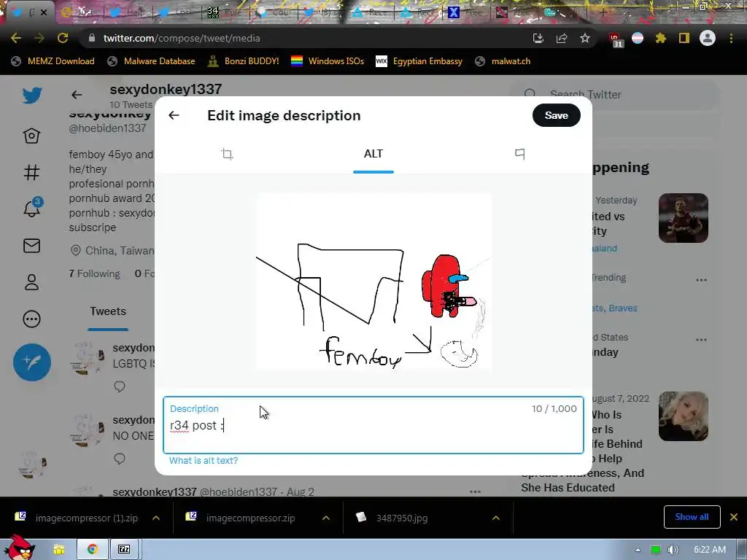Screen dimensions: 747x560
Task: Open Notifications bell with 3 badge
Action: click(32, 208)
